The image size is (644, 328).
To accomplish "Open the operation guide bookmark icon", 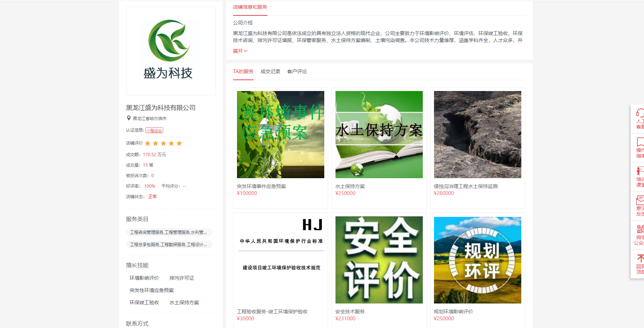I will coord(640,142).
